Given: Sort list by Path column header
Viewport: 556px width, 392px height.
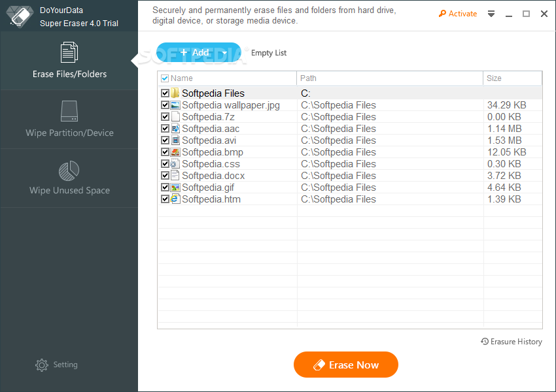Looking at the screenshot, I should pyautogui.click(x=390, y=78).
